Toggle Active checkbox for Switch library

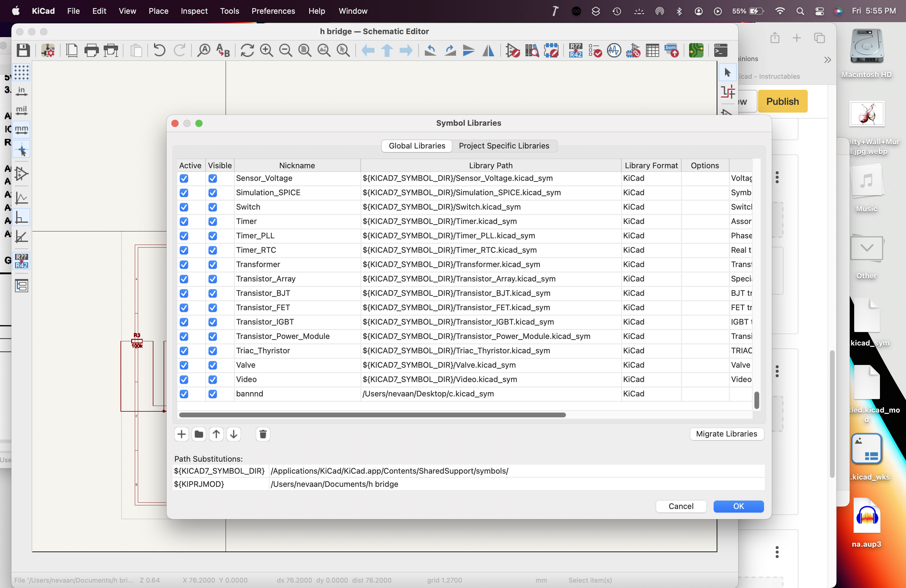[x=184, y=207]
